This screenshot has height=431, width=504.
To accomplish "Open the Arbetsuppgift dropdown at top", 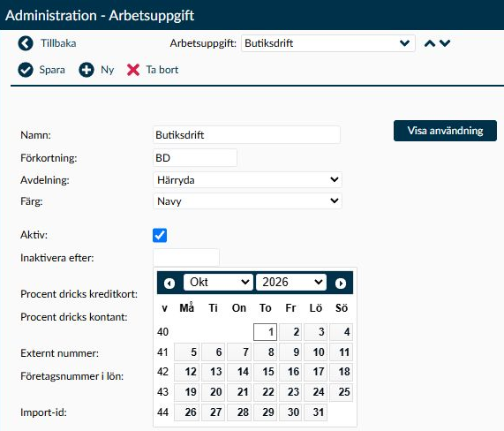I will [328, 43].
